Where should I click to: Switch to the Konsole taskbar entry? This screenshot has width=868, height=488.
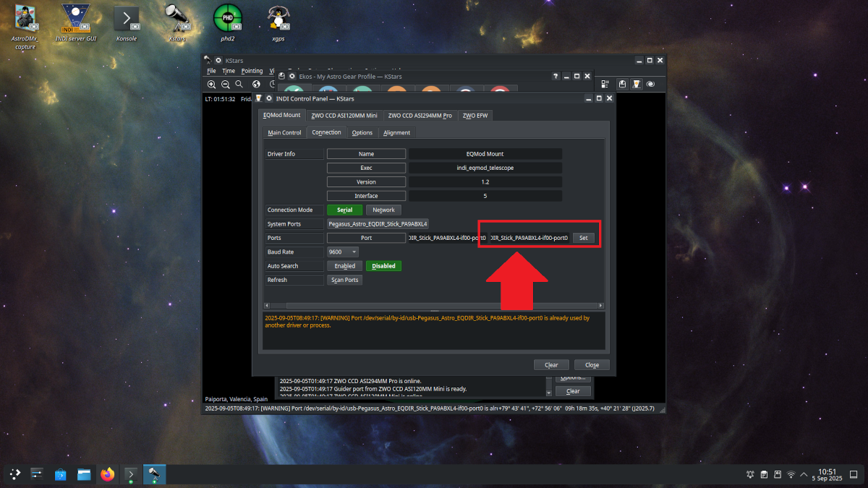tap(131, 474)
